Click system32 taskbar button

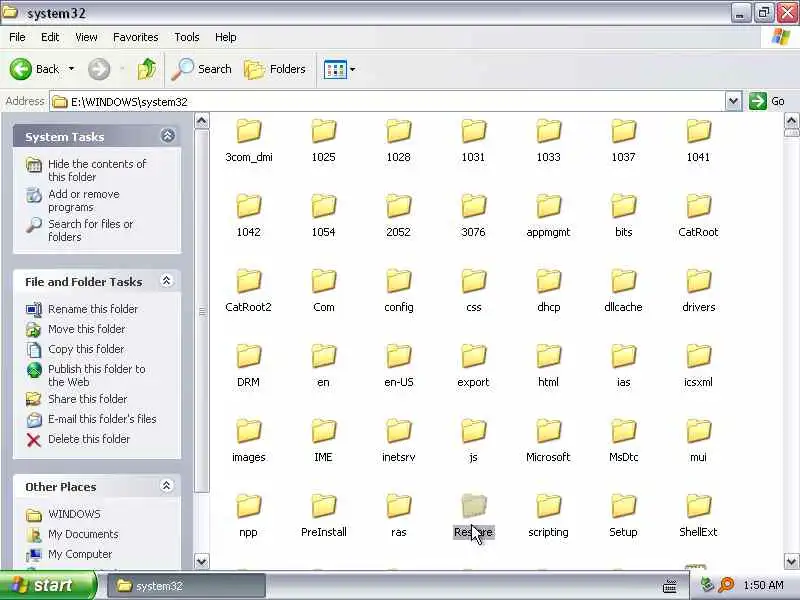[x=187, y=586]
